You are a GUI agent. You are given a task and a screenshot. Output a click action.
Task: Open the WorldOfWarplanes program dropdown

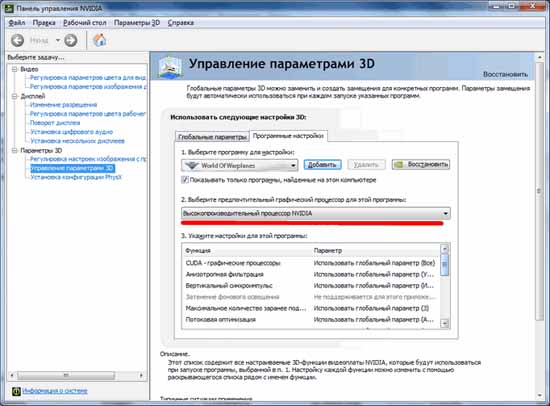click(x=240, y=165)
